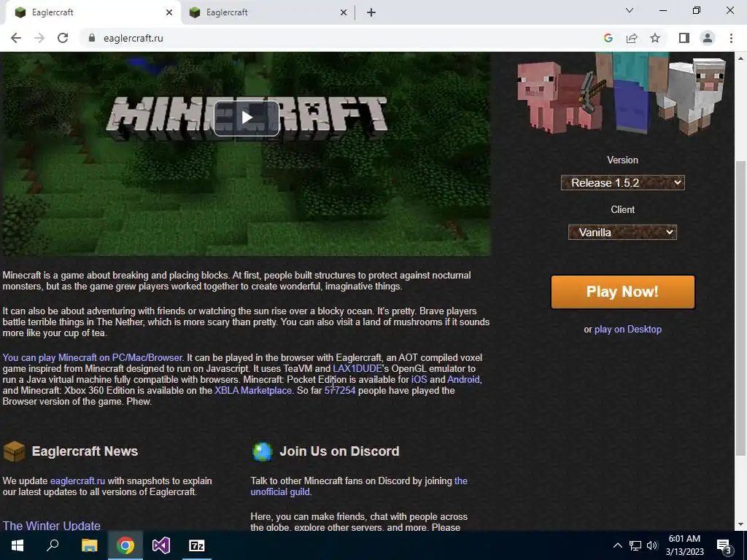The image size is (747, 560).
Task: Open the Windows Start menu
Action: (18, 545)
